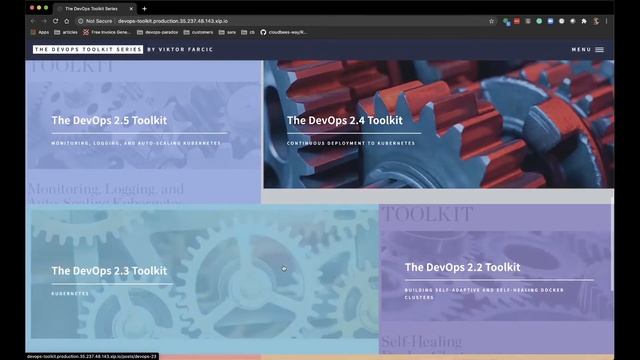Open the cloudbees GitHub bookmark
This screenshot has height=360, width=640.
(284, 32)
